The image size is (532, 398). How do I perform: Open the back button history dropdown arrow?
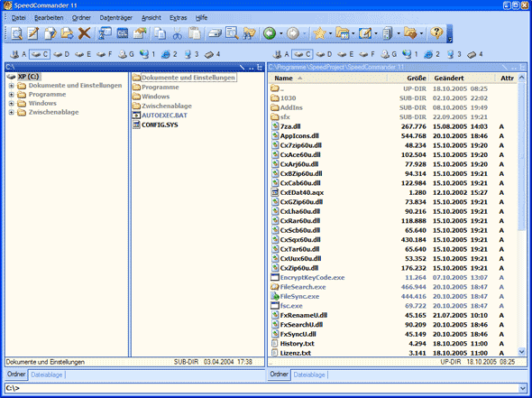click(x=281, y=33)
